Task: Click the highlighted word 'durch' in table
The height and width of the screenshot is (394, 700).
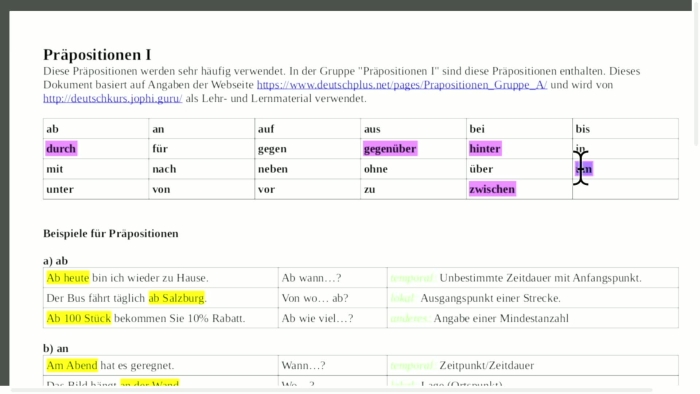Action: click(61, 149)
